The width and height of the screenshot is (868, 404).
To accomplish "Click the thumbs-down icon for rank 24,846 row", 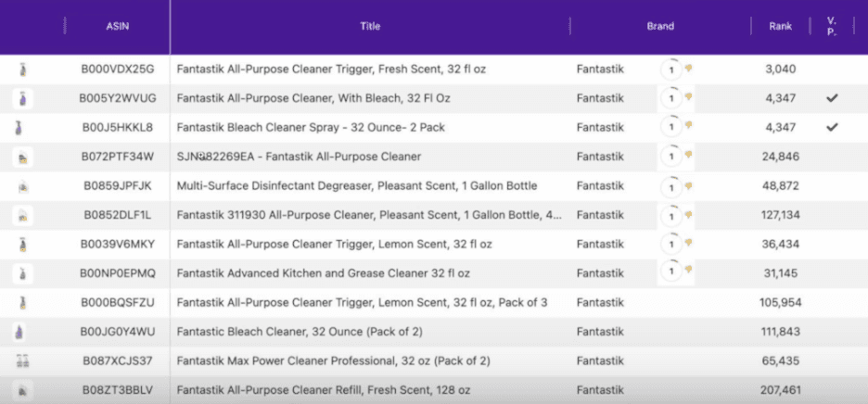I will [x=689, y=157].
